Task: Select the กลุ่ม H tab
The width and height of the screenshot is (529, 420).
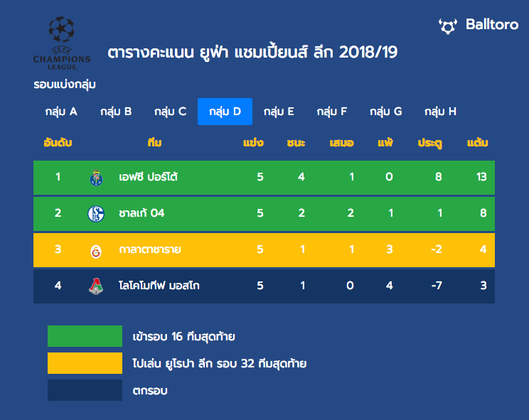Action: [x=440, y=112]
